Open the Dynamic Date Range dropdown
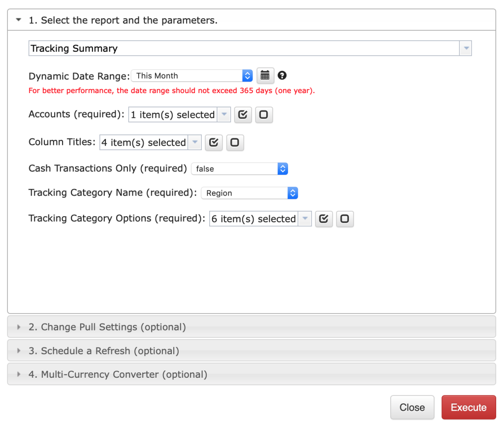504x423 pixels. (x=192, y=76)
